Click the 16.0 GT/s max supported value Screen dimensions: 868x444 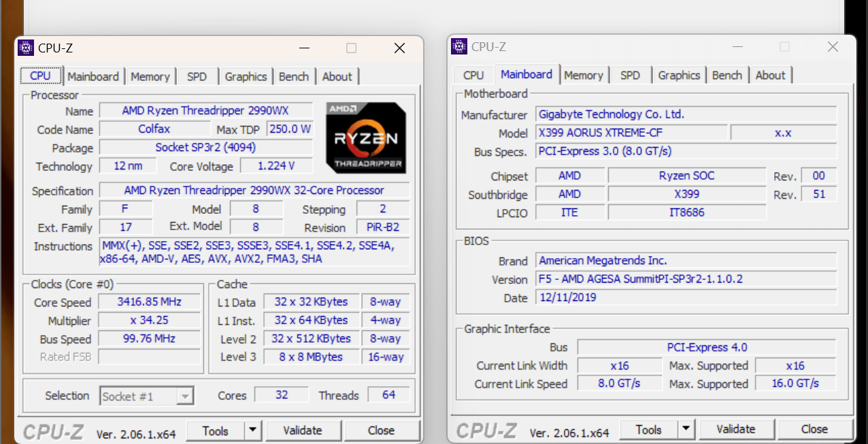(796, 383)
